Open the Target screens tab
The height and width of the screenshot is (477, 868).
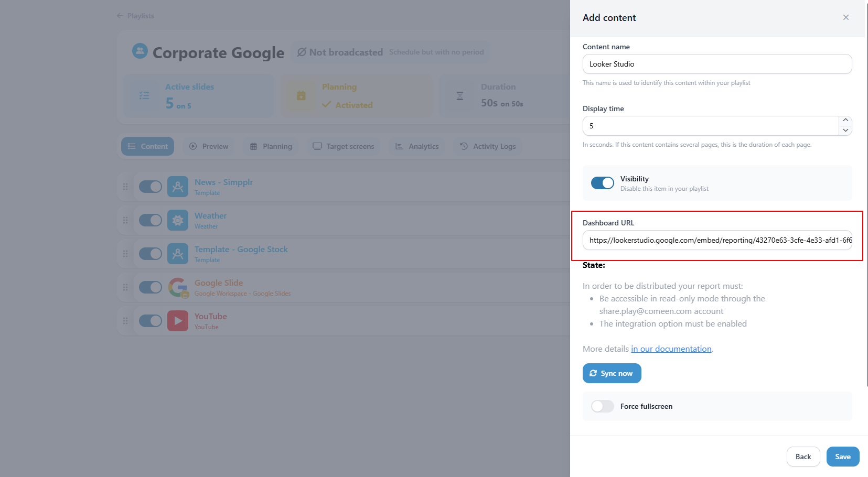pyautogui.click(x=344, y=146)
